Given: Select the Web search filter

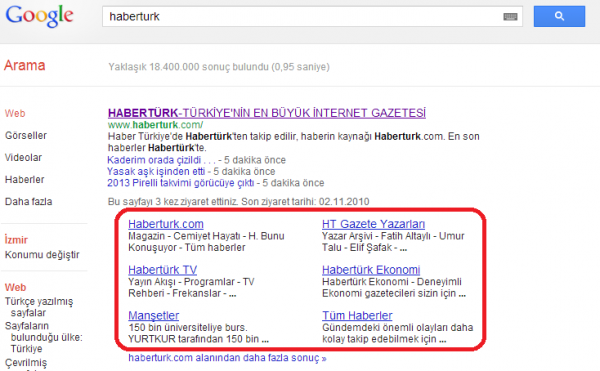Looking at the screenshot, I should [x=15, y=113].
